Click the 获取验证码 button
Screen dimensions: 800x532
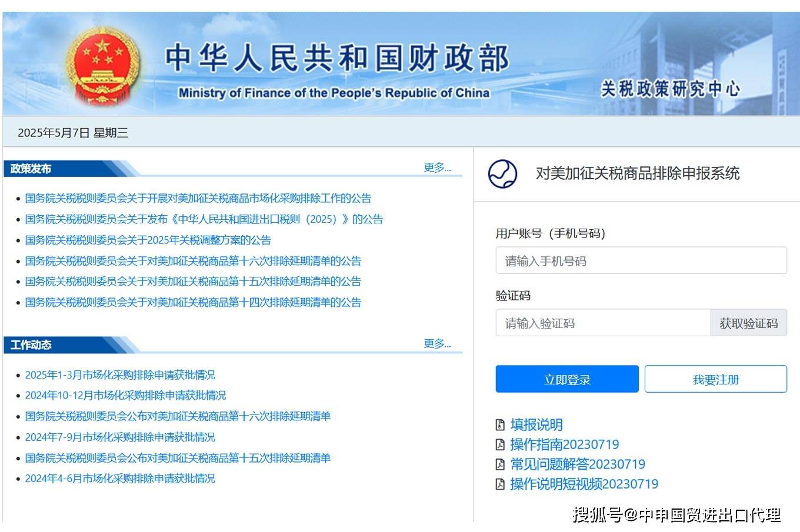coord(748,323)
